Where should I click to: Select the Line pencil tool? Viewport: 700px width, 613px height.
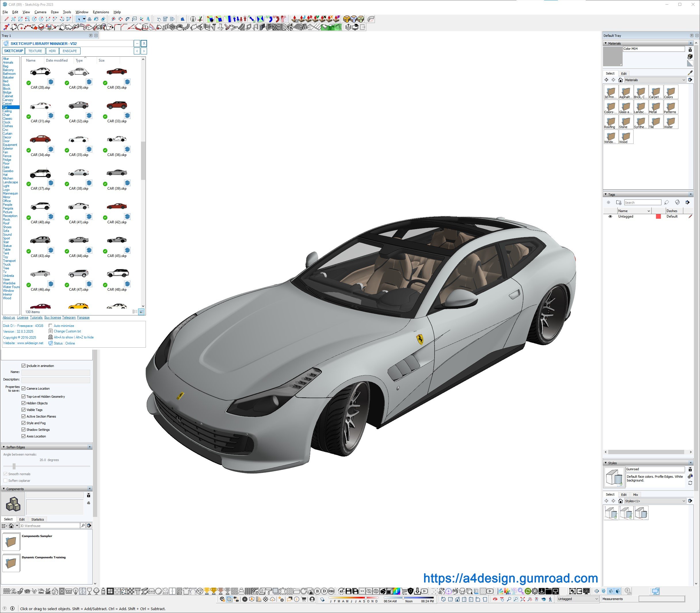tap(6, 19)
